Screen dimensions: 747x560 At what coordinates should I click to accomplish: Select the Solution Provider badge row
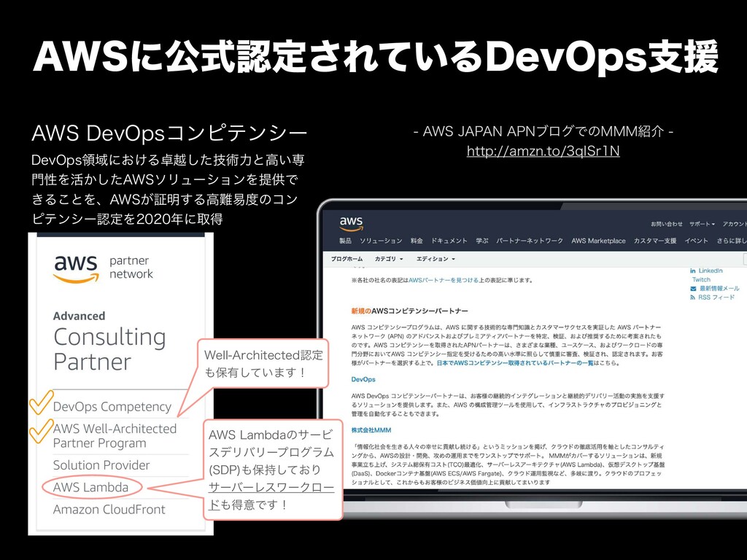pyautogui.click(x=101, y=465)
